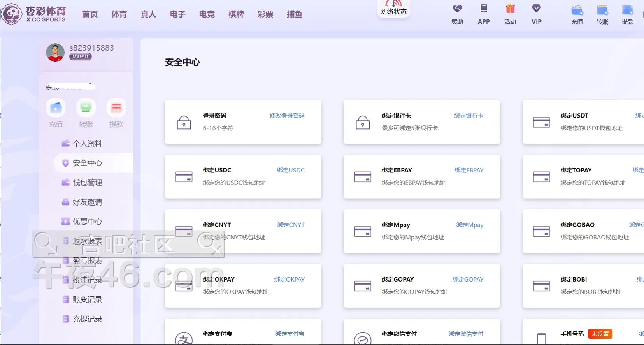The height and width of the screenshot is (345, 644).
Task: Click the 绑定USDC link
Action: 290,170
